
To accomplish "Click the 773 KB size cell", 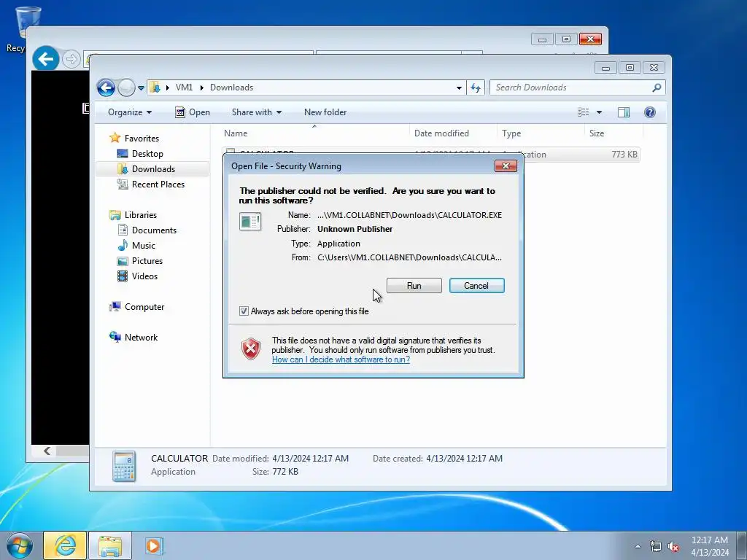I will [x=624, y=155].
